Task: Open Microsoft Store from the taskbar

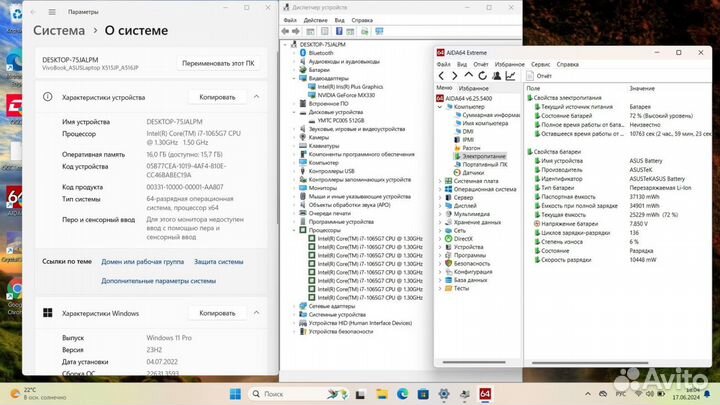Action: tap(423, 394)
